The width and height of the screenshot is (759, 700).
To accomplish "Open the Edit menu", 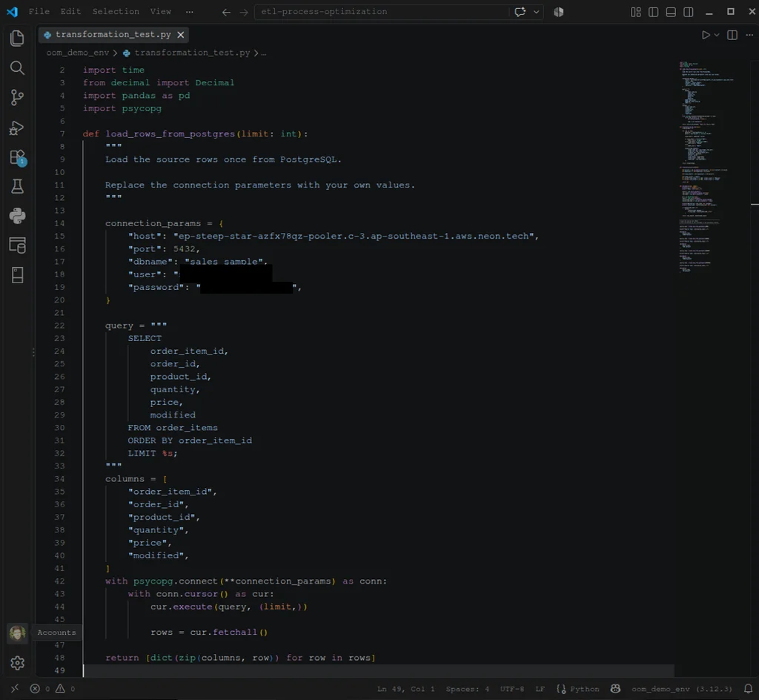I will [x=70, y=11].
